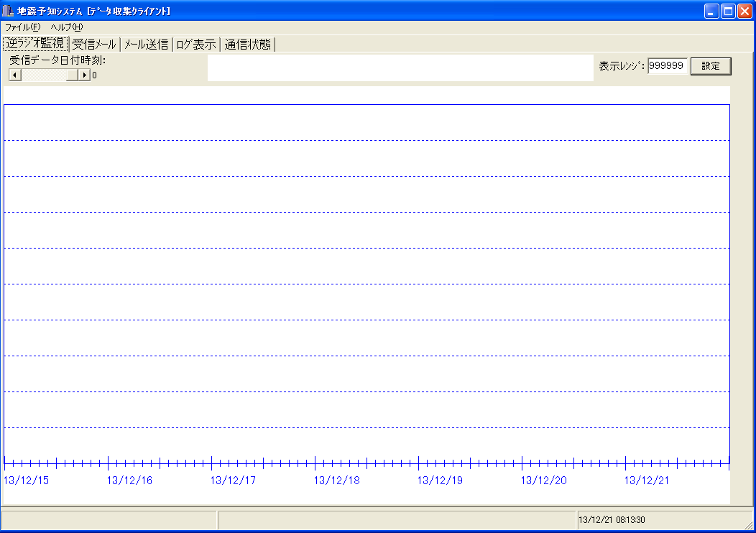The image size is (756, 533).
Task: Click the 13/12/18 axis date label
Action: point(337,481)
